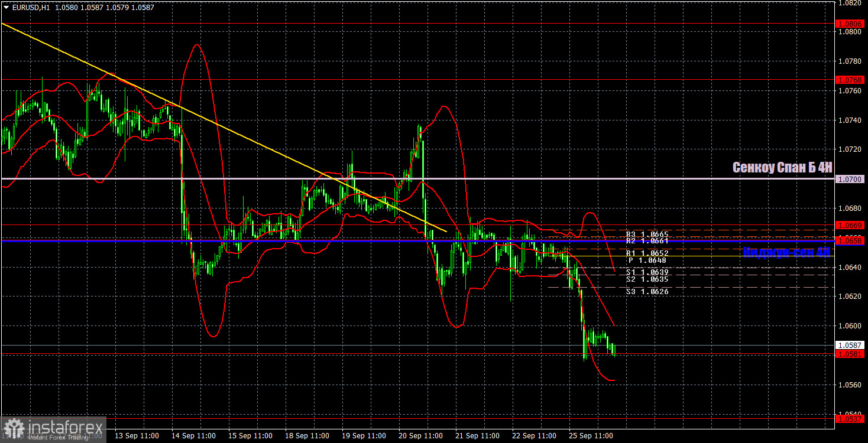
Task: Click the 1.0820 price scale value
Action: pos(851,3)
